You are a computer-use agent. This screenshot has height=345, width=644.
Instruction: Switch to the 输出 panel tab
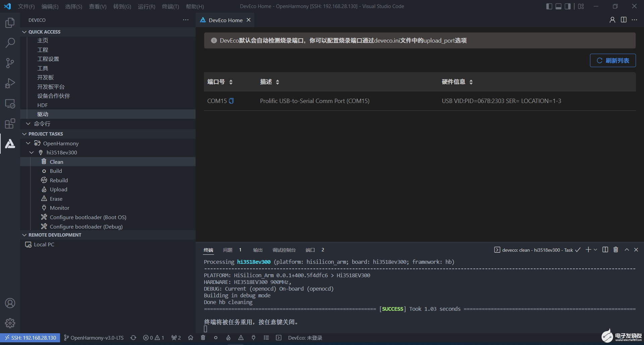(x=258, y=250)
